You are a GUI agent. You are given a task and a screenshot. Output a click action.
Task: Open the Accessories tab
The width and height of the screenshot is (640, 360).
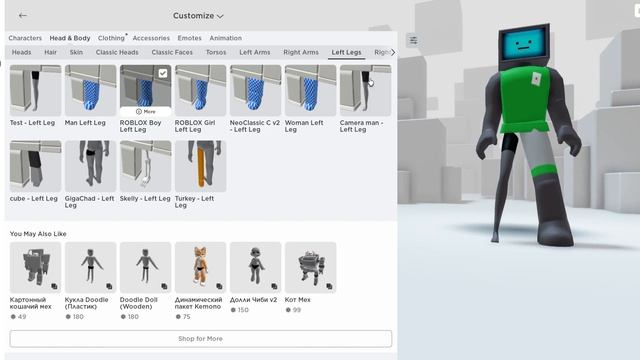click(x=151, y=38)
